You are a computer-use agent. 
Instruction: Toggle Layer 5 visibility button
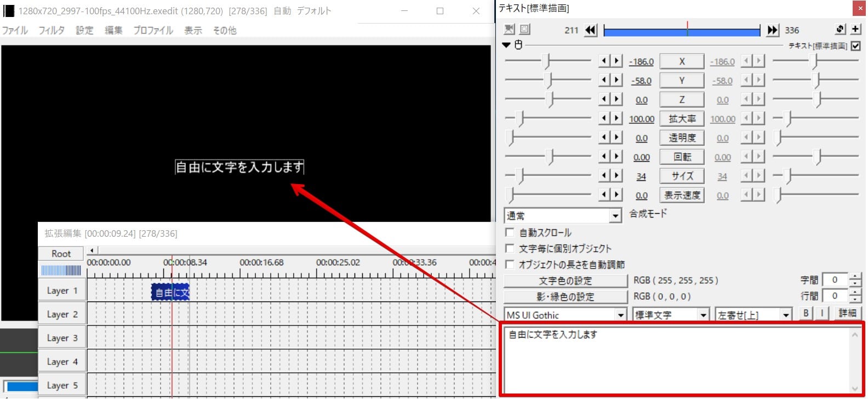coord(62,385)
